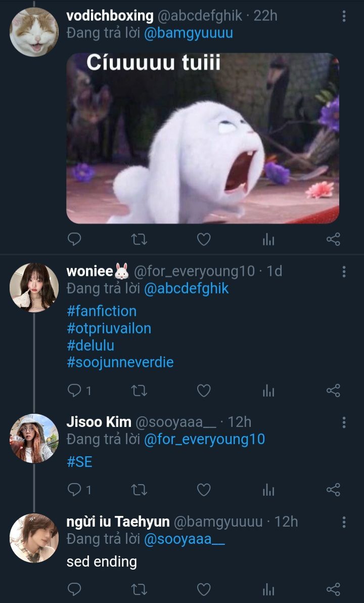The width and height of the screenshot is (364, 603).
Task: Open woniee's profile avatar
Action: pos(34,287)
